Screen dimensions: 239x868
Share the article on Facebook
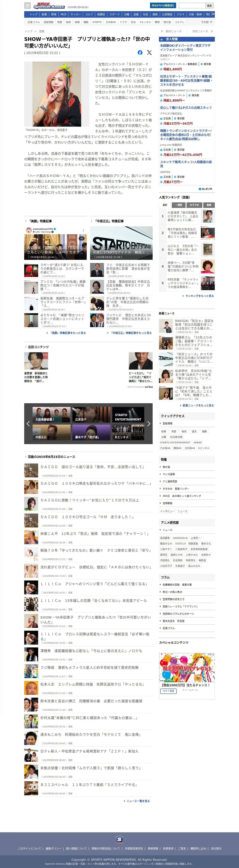pos(140,53)
